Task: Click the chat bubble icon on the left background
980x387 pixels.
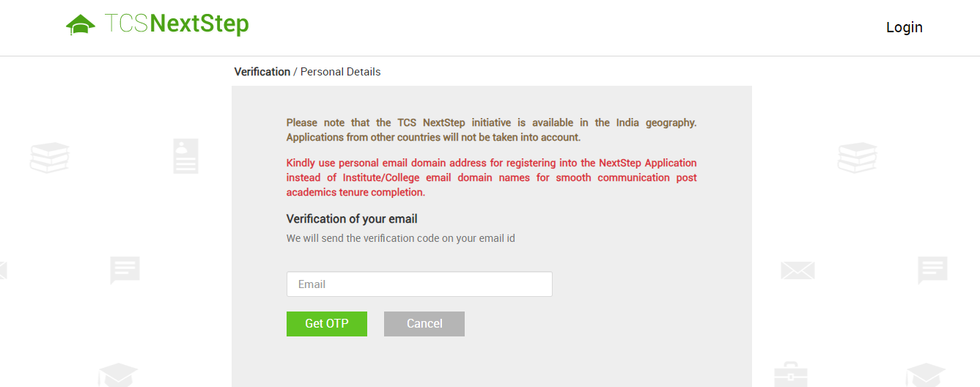Action: pyautogui.click(x=125, y=270)
